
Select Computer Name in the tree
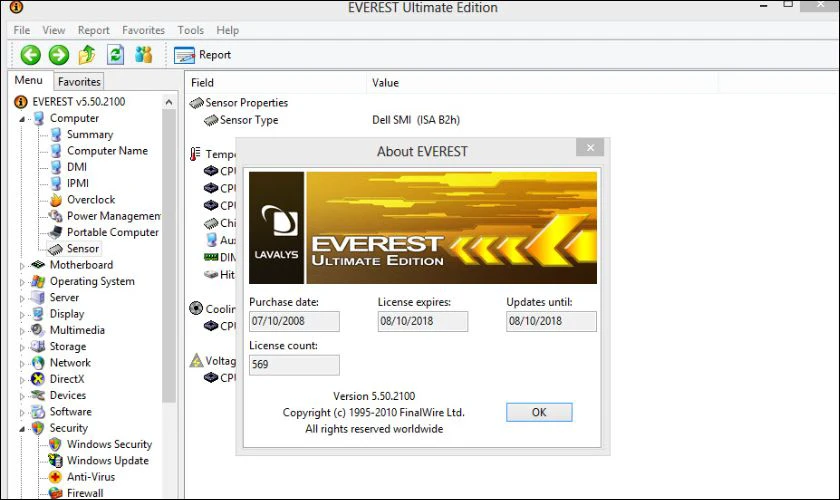(107, 151)
